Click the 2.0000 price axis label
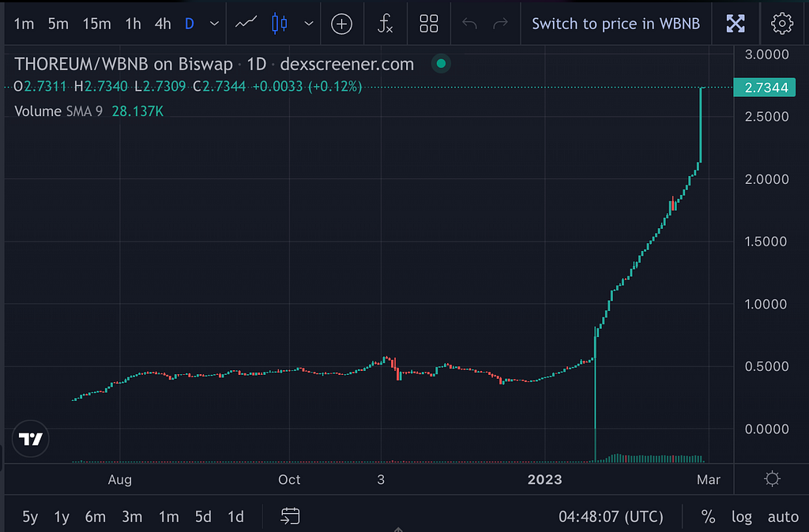The height and width of the screenshot is (532, 809). 766,179
